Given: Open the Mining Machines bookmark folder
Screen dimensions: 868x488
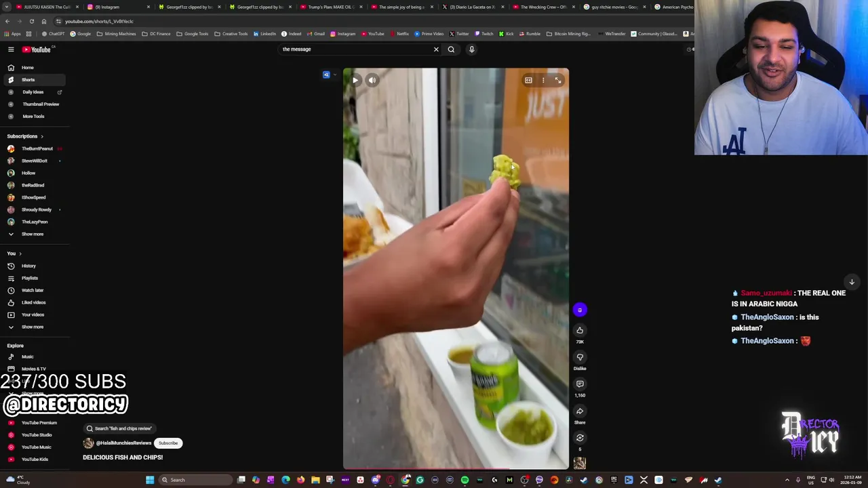Looking at the screenshot, I should tap(117, 34).
